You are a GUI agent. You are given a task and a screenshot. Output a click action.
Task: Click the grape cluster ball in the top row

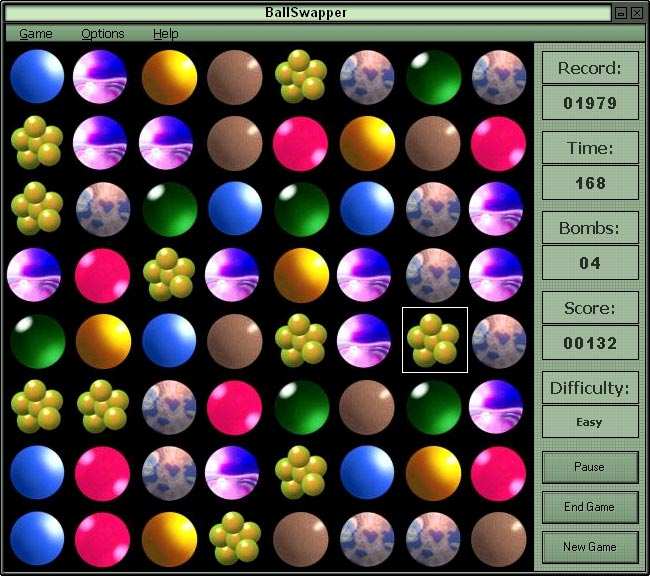pos(301,76)
